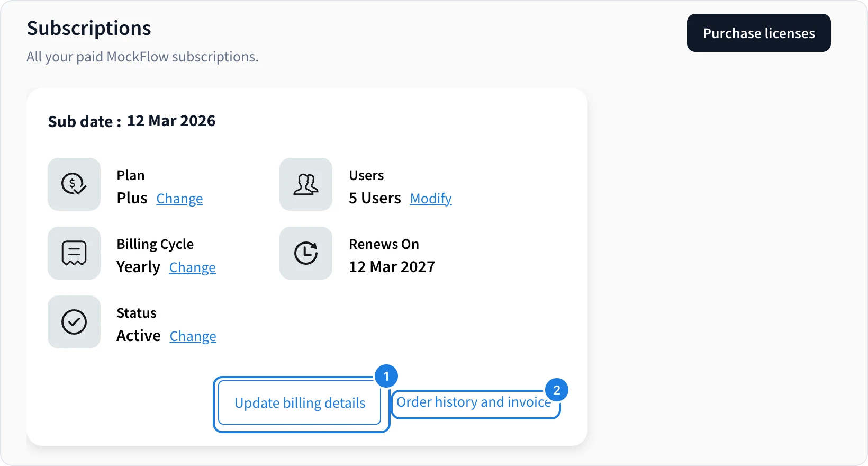Click the renewal date 12 Mar 2027
This screenshot has height=466, width=868.
point(392,267)
